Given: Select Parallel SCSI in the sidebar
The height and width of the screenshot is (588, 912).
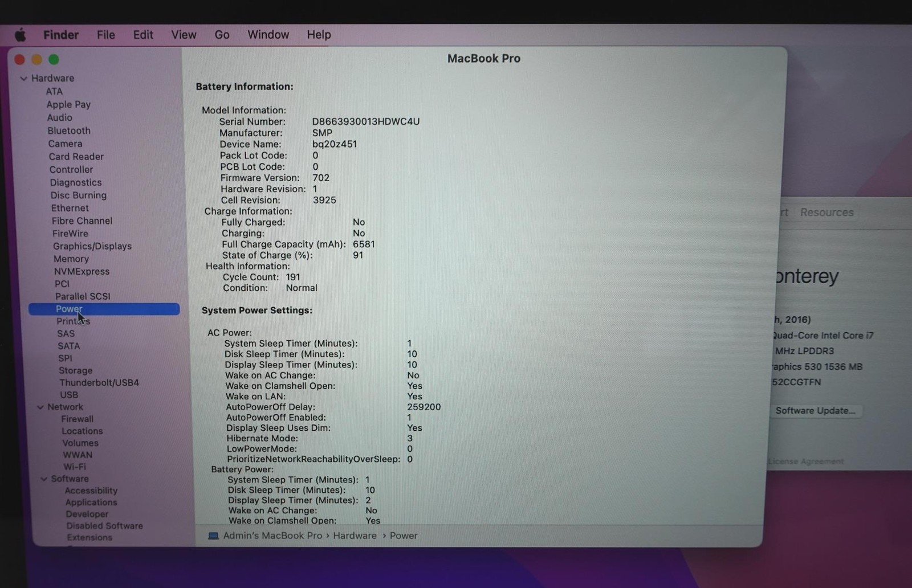Looking at the screenshot, I should [x=83, y=297].
